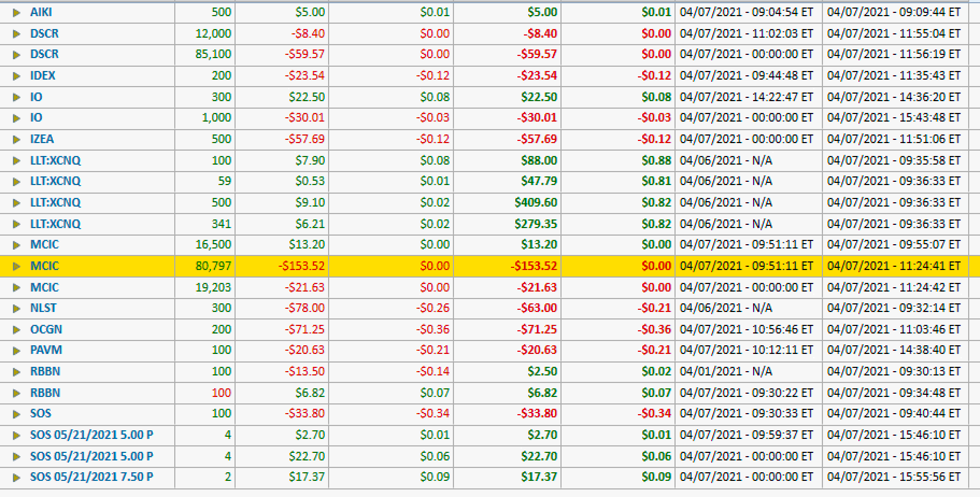
Task: Open the IO symbol with 1,000 shares
Action: (36, 118)
